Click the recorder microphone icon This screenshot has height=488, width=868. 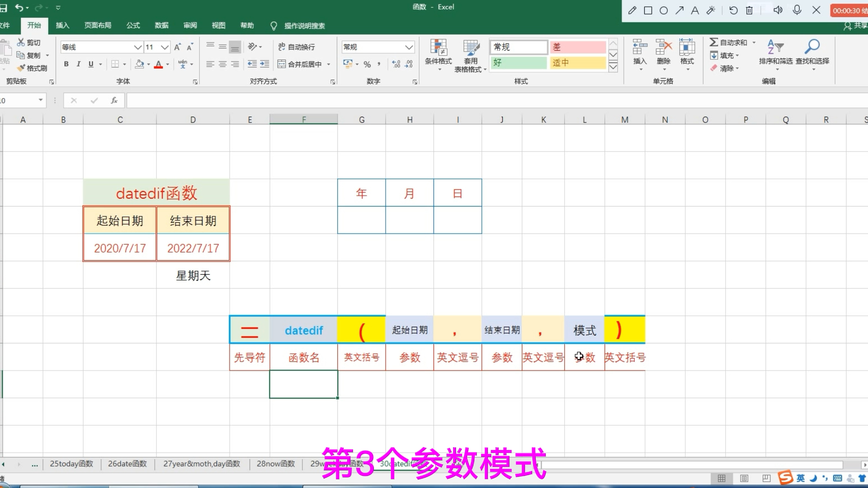pyautogui.click(x=797, y=10)
